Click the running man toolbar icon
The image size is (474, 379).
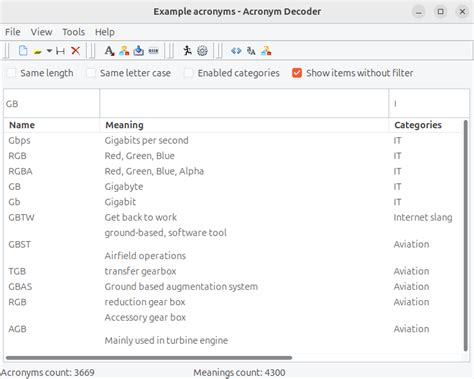point(187,51)
